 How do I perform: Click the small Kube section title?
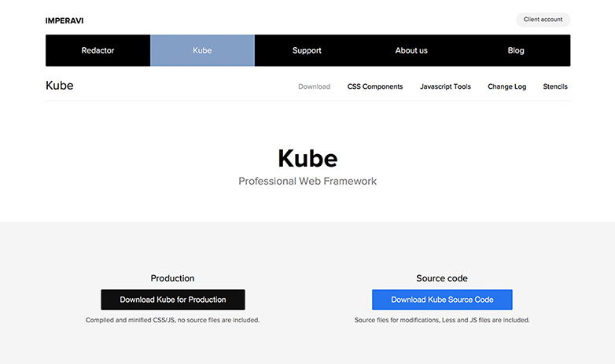pos(60,86)
